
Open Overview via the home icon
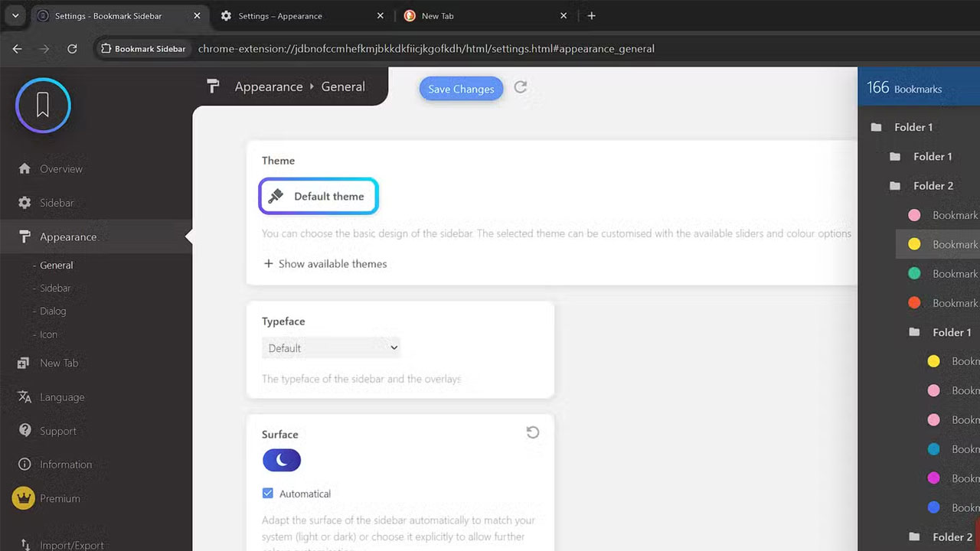pyautogui.click(x=24, y=168)
